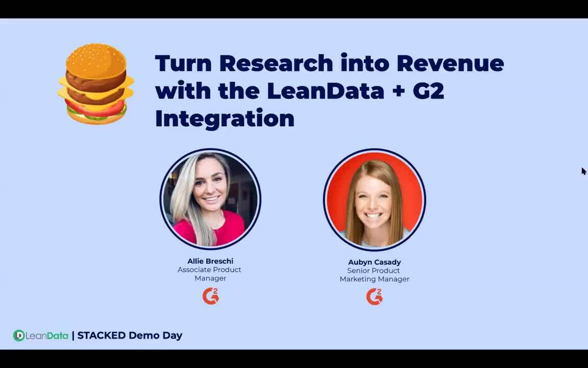
Task: Click the LeanData wordmark text
Action: (x=46, y=336)
